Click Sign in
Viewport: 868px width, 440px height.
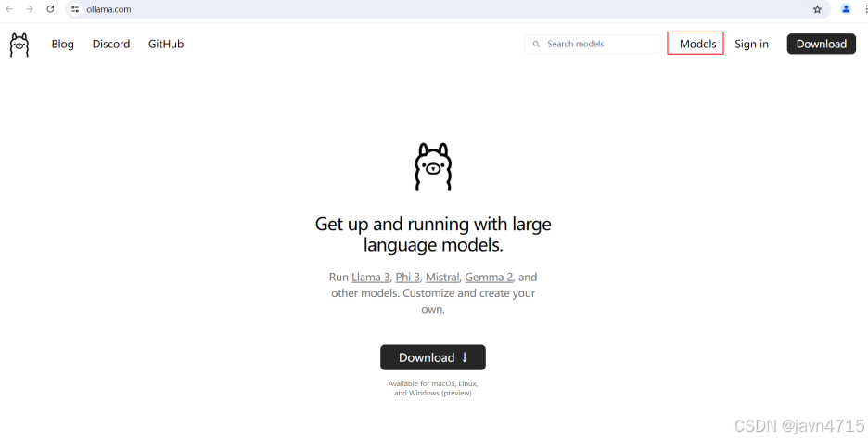751,44
